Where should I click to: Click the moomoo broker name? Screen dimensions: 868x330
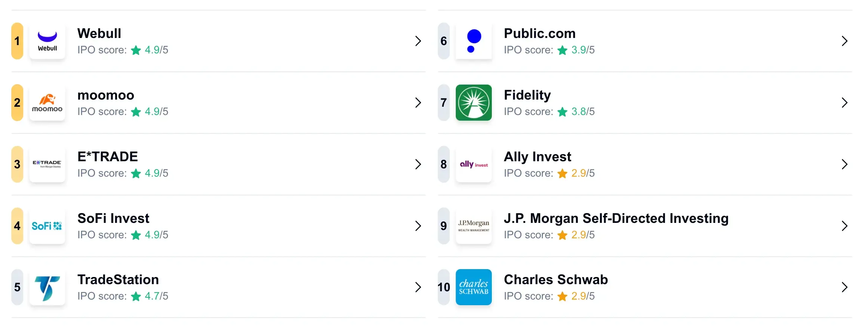[106, 95]
